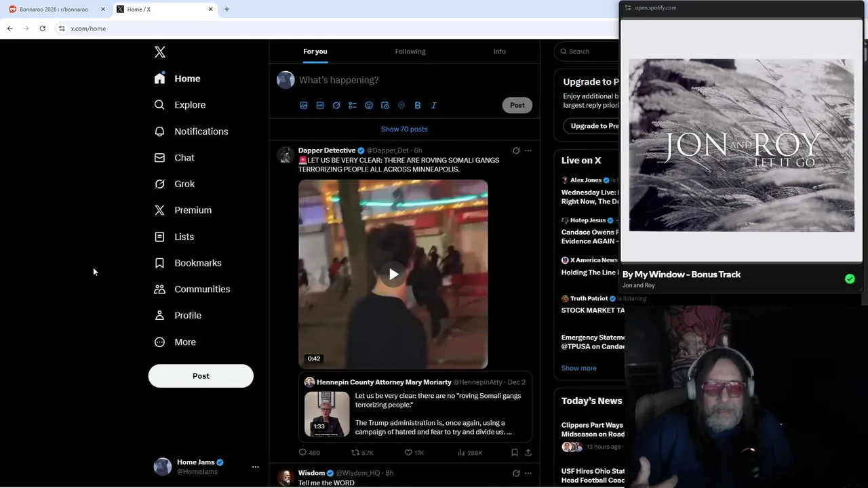
Task: Click the Search box on X
Action: (587, 52)
